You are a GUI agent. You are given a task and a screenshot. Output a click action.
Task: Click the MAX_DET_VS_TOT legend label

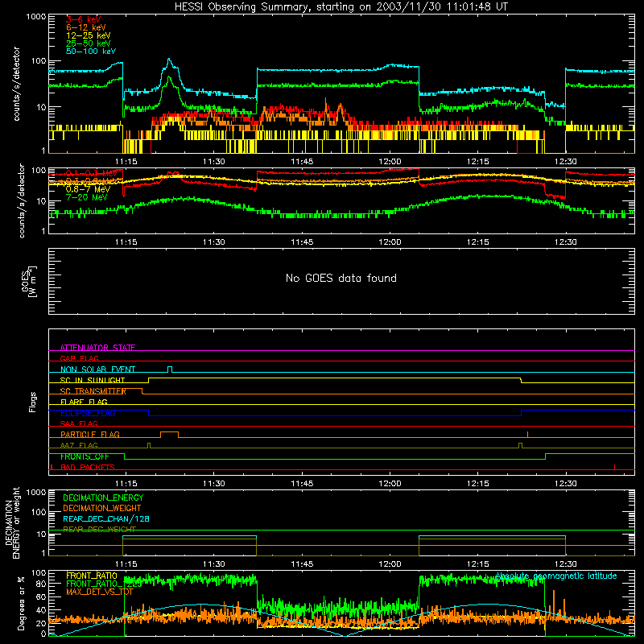click(x=100, y=592)
